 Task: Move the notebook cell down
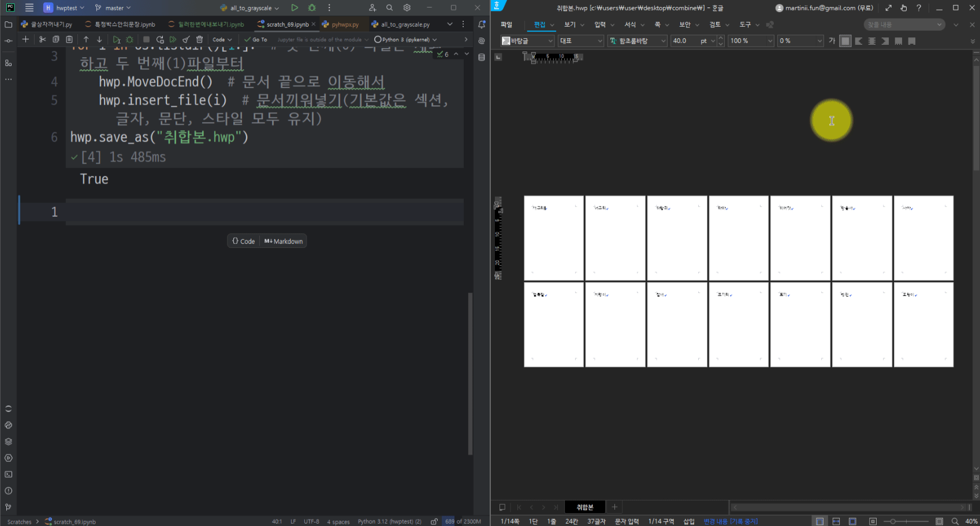[x=99, y=39]
